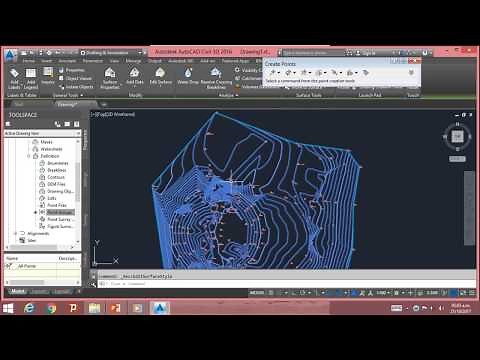Click the Name column header
Viewport: 480px width, 360px height.
31,258
